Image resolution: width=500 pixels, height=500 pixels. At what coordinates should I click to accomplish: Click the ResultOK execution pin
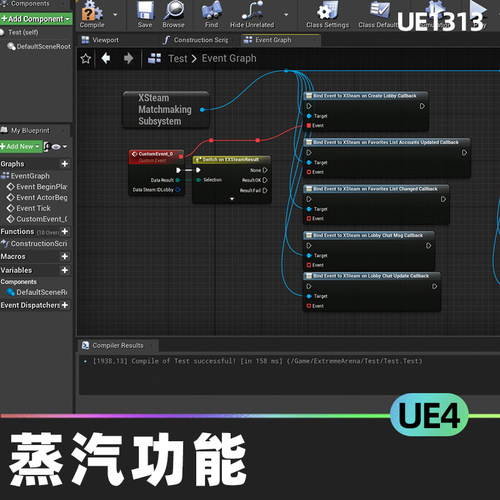[x=265, y=180]
